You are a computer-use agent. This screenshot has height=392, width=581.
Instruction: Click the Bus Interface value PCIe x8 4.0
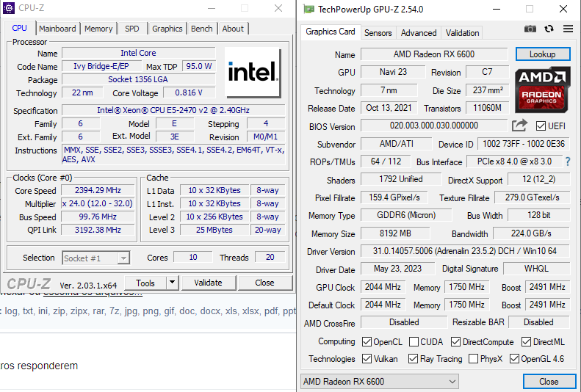pyautogui.click(x=514, y=161)
